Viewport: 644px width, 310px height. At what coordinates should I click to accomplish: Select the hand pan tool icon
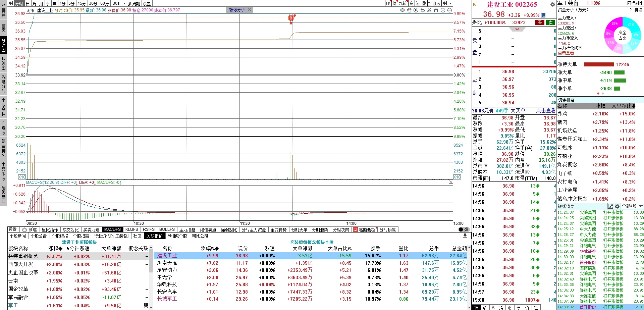pyautogui.click(x=409, y=10)
